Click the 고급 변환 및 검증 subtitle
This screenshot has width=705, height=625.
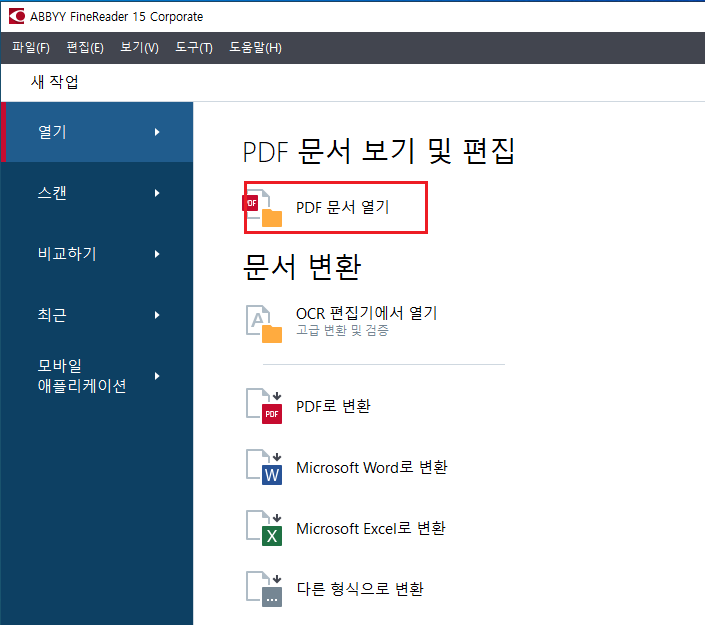tap(342, 330)
